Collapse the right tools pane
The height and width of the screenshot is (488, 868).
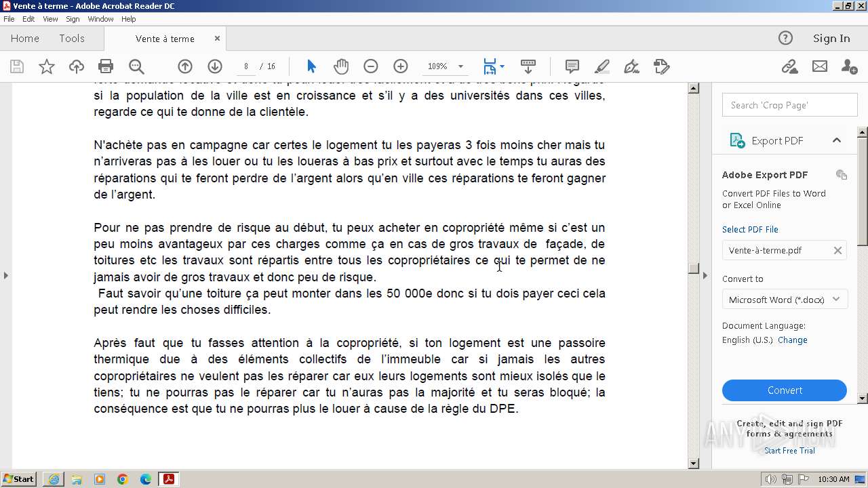pos(705,275)
